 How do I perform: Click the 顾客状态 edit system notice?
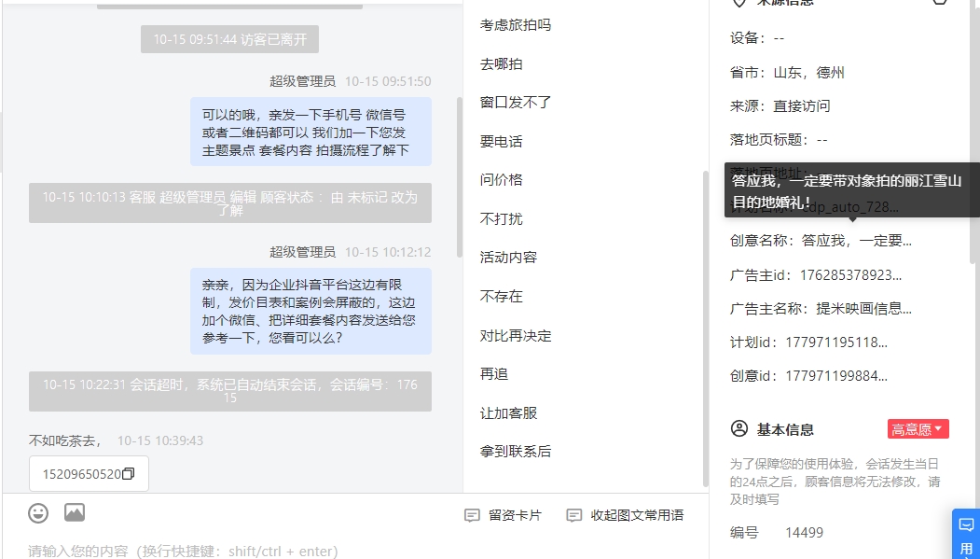[230, 203]
